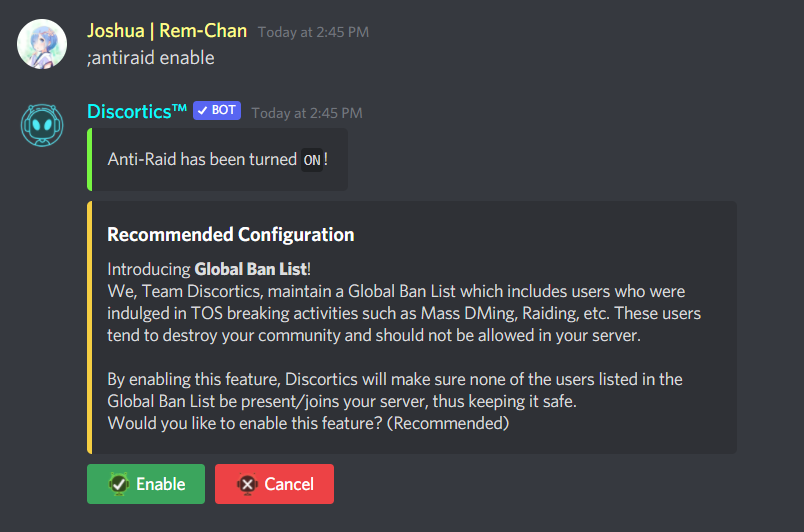The height and width of the screenshot is (532, 804).
Task: Click the ON code tag in the embed
Action: (312, 160)
